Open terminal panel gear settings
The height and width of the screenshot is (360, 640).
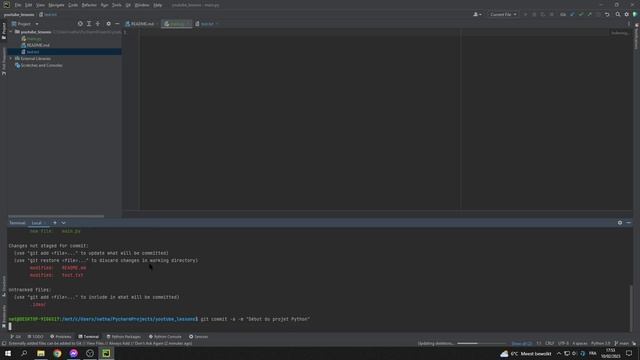click(620, 223)
